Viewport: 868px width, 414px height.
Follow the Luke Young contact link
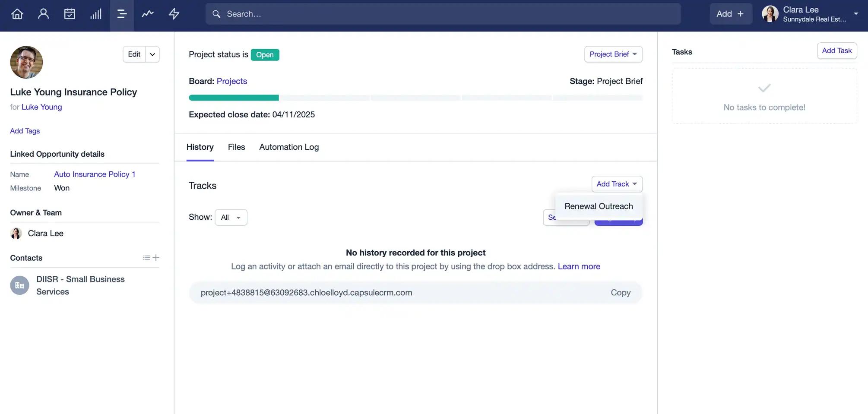(42, 107)
